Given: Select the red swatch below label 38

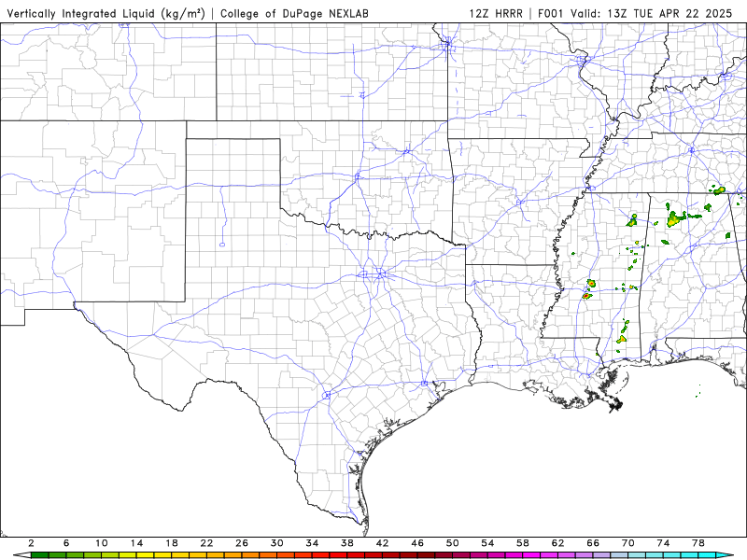Looking at the screenshot, I should coord(356,555).
